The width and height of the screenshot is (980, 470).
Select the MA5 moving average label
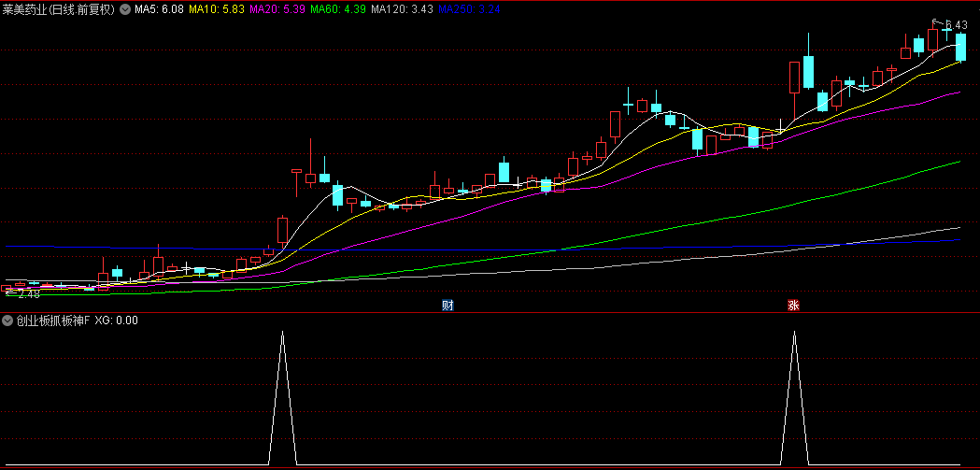click(159, 9)
